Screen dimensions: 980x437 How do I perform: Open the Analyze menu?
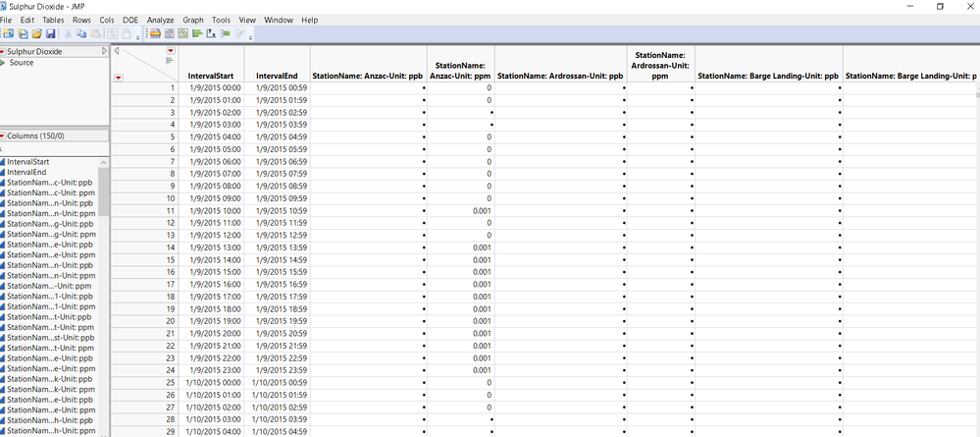pyautogui.click(x=161, y=20)
